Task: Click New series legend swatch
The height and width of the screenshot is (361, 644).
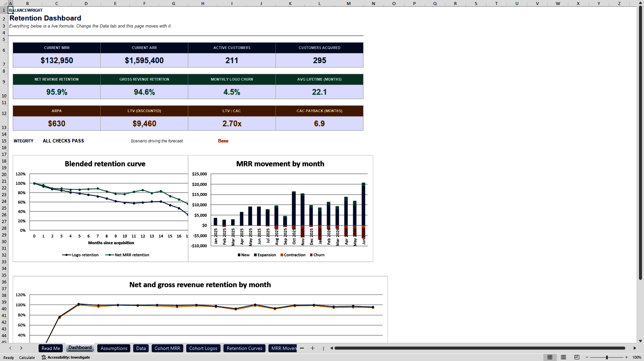Action: pyautogui.click(x=239, y=255)
